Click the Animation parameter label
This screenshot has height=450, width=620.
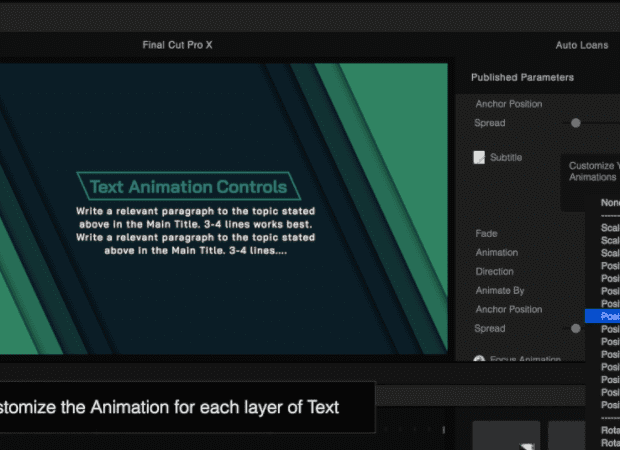(x=497, y=252)
